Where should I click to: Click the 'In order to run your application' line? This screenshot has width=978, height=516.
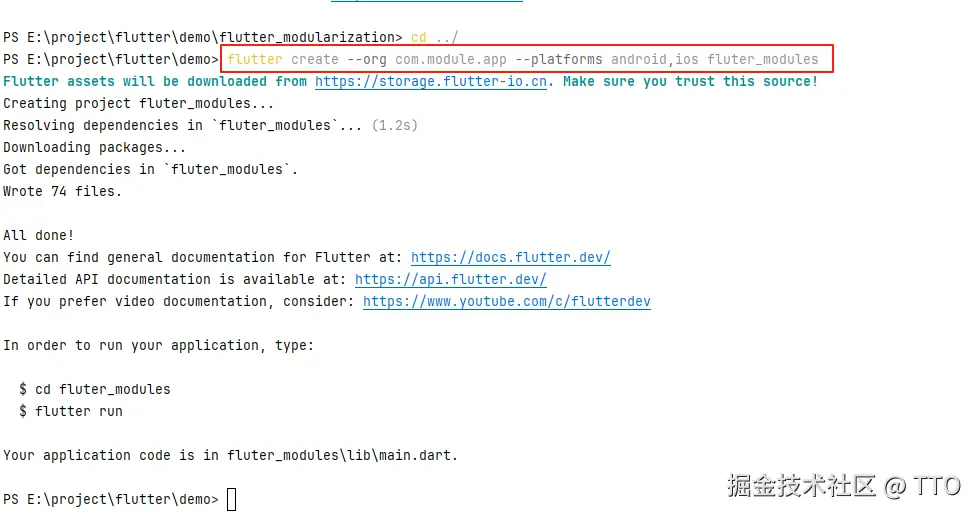[158, 346]
